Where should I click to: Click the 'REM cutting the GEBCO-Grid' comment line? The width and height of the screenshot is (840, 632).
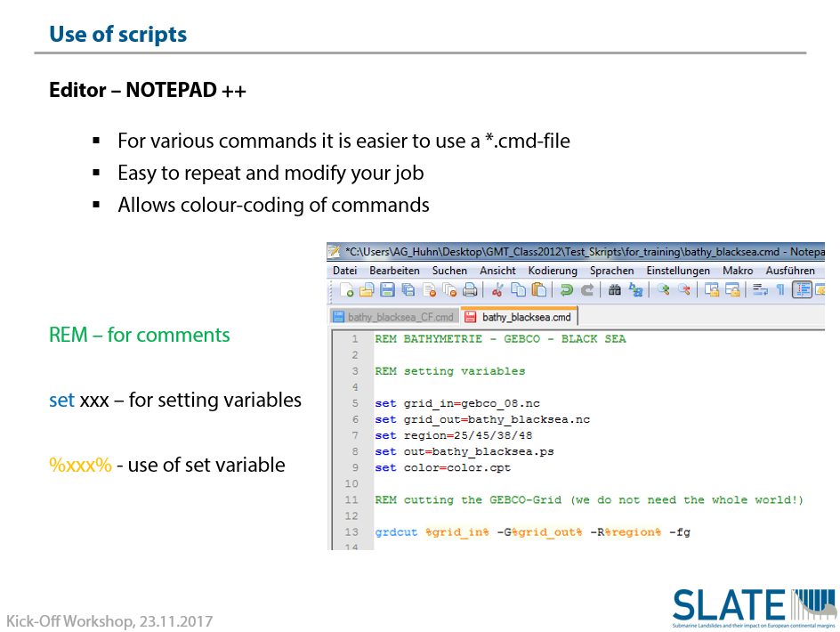click(x=589, y=499)
